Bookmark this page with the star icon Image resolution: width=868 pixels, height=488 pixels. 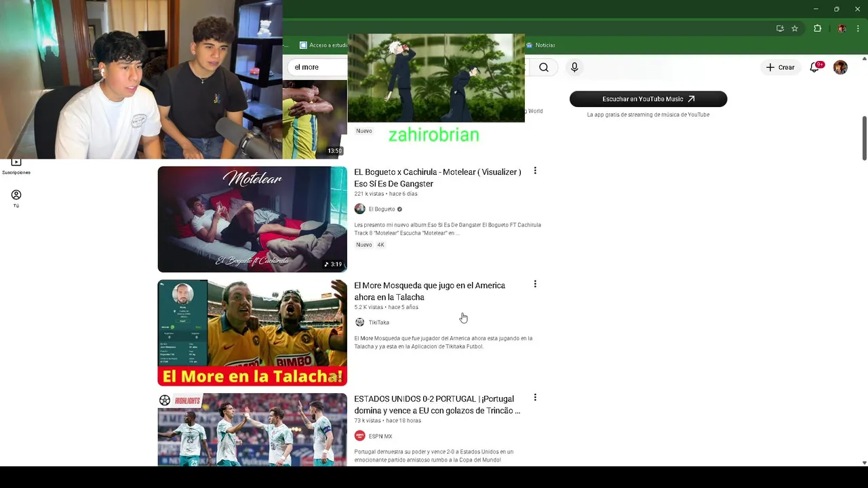coord(795,28)
